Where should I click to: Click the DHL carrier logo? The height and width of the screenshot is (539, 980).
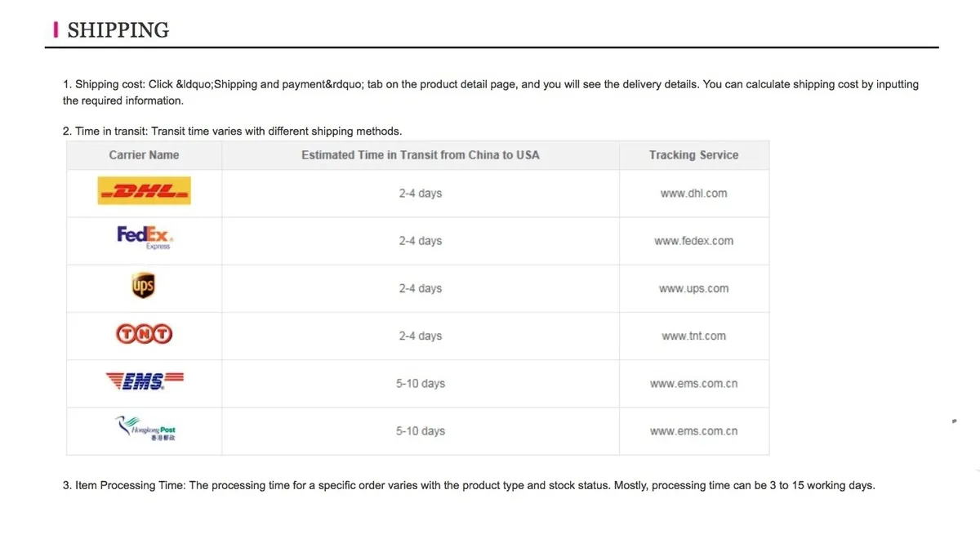pyautogui.click(x=144, y=191)
